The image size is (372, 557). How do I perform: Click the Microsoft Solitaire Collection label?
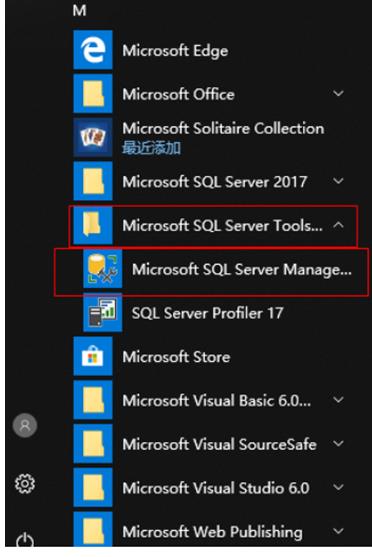[223, 129]
